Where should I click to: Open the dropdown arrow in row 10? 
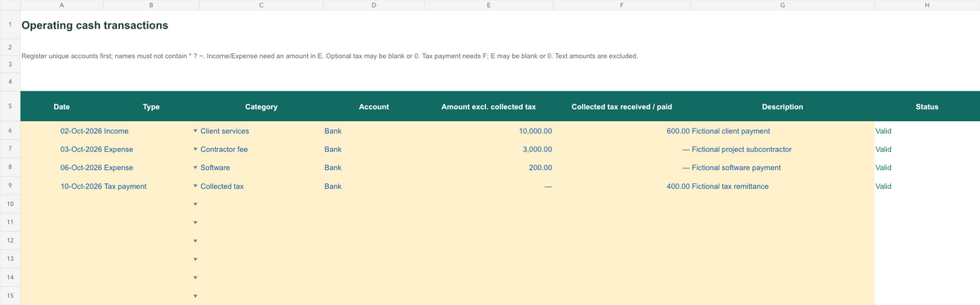pyautogui.click(x=195, y=204)
